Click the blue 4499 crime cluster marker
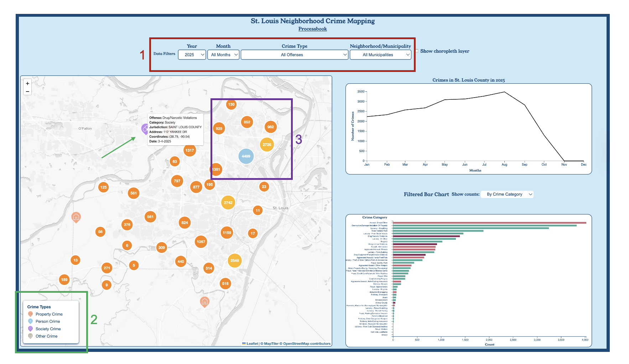The image size is (629, 364). coord(246,156)
